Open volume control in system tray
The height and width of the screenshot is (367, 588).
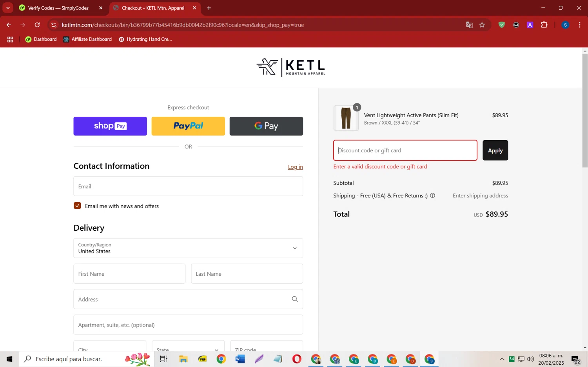[x=530, y=359]
